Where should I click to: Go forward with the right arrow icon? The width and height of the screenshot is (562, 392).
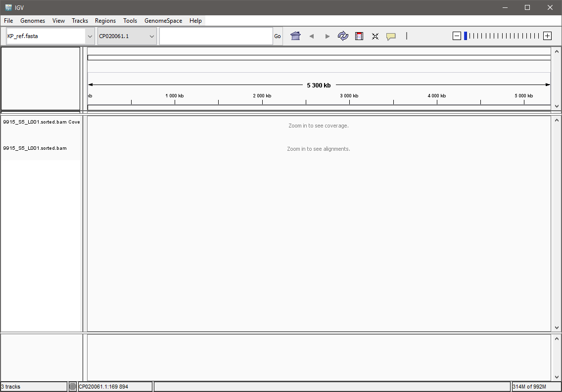pyautogui.click(x=327, y=36)
